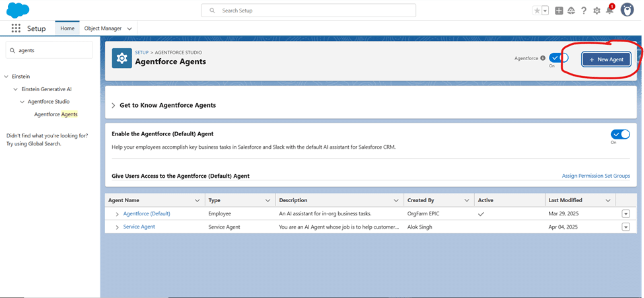
Task: Open row actions menu for Service Agent
Action: click(626, 227)
